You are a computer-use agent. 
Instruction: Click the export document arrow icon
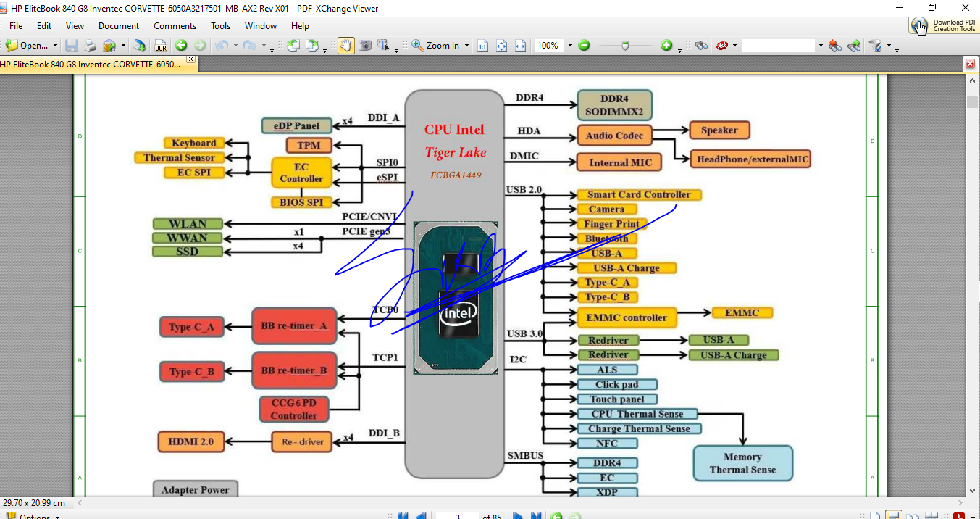(139, 45)
